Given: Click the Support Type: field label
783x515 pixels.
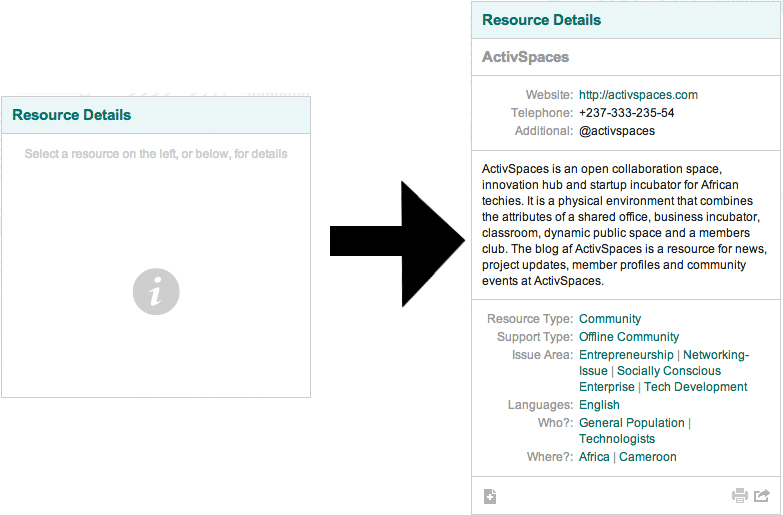Looking at the screenshot, I should click(x=535, y=337).
